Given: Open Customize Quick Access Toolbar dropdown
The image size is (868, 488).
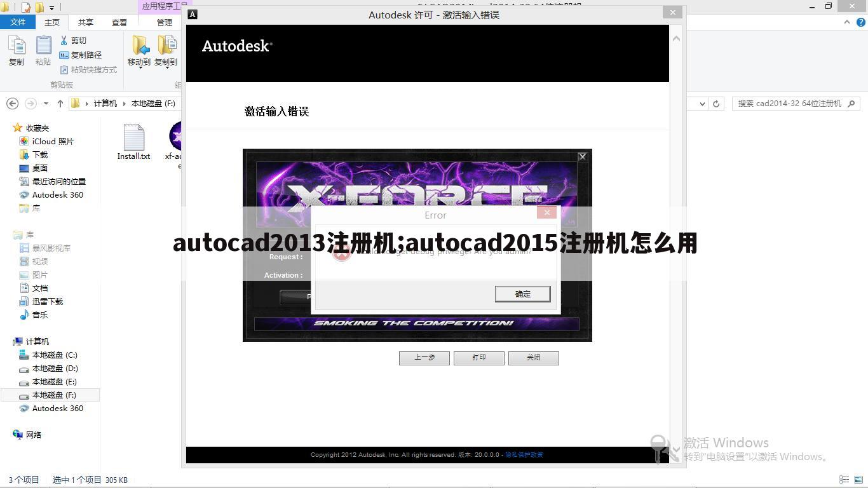Looking at the screenshot, I should point(52,8).
